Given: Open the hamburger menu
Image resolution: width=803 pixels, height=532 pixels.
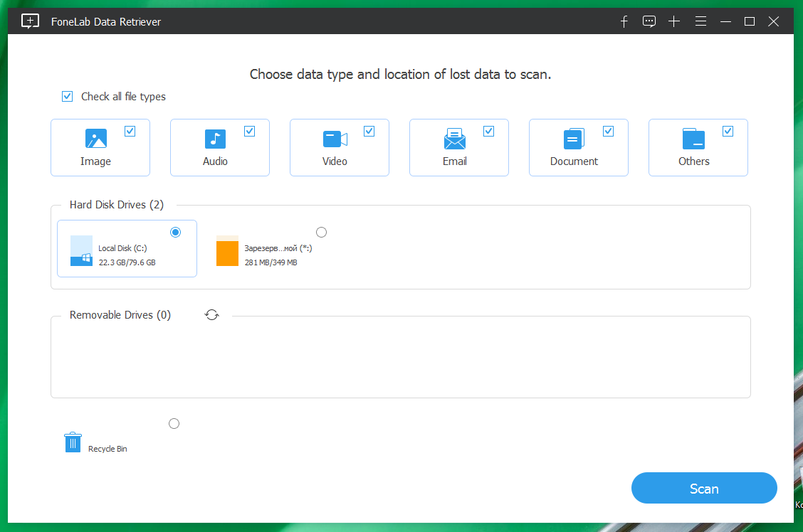Looking at the screenshot, I should (x=700, y=21).
